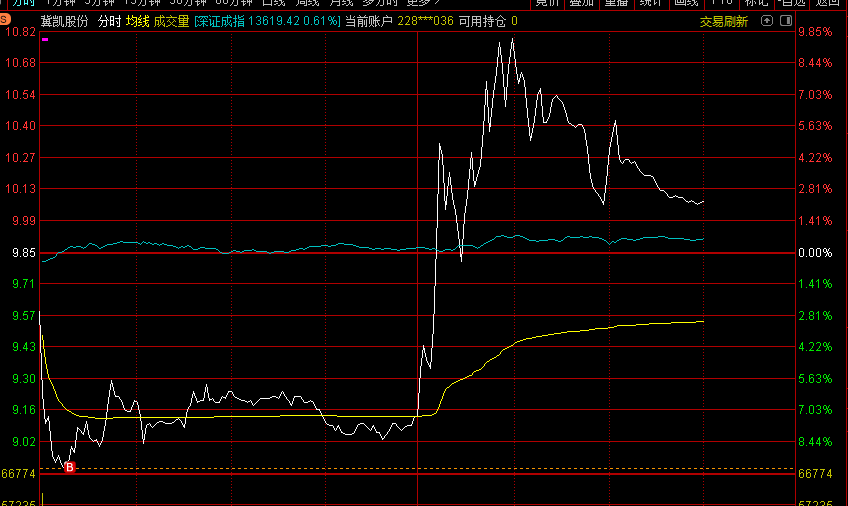The image size is (848, 506).
Task: Select the yellow 均线 legend label
Action: click(x=137, y=22)
